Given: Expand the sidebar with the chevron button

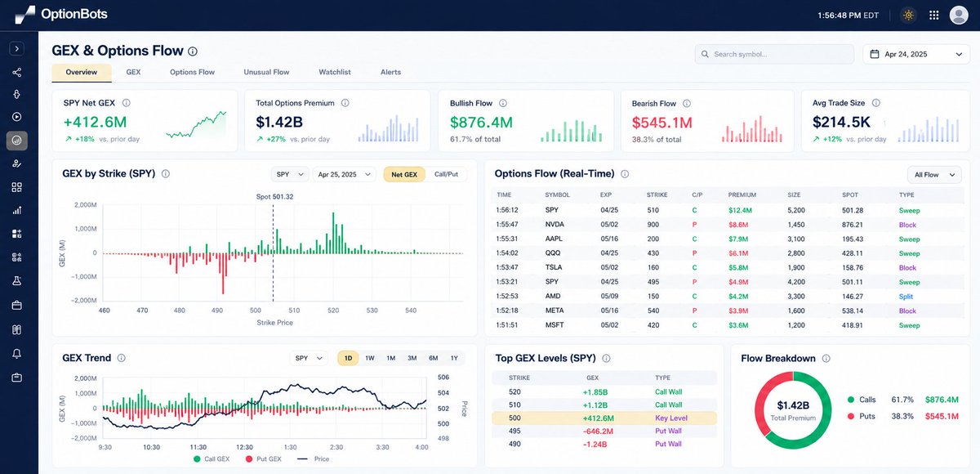Looking at the screenshot, I should [x=16, y=49].
